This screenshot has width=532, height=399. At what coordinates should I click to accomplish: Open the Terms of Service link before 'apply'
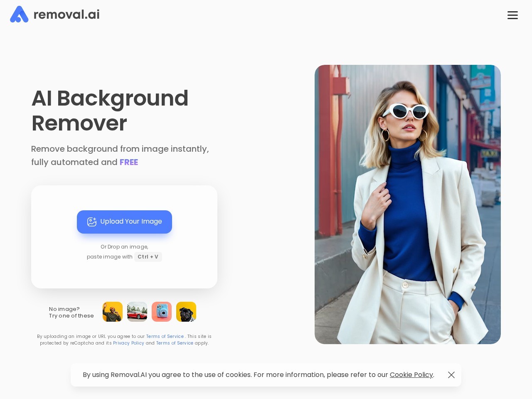(175, 343)
